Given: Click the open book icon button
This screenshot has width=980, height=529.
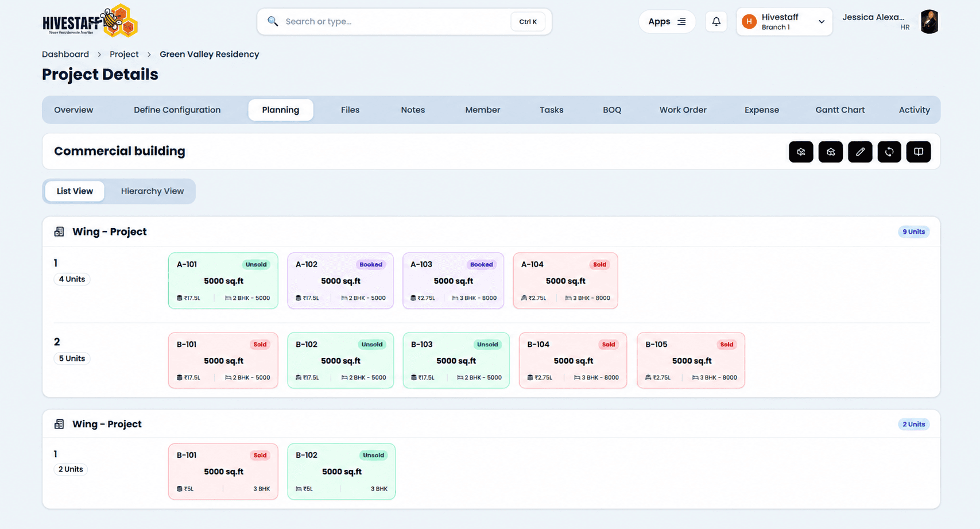Looking at the screenshot, I should point(919,152).
